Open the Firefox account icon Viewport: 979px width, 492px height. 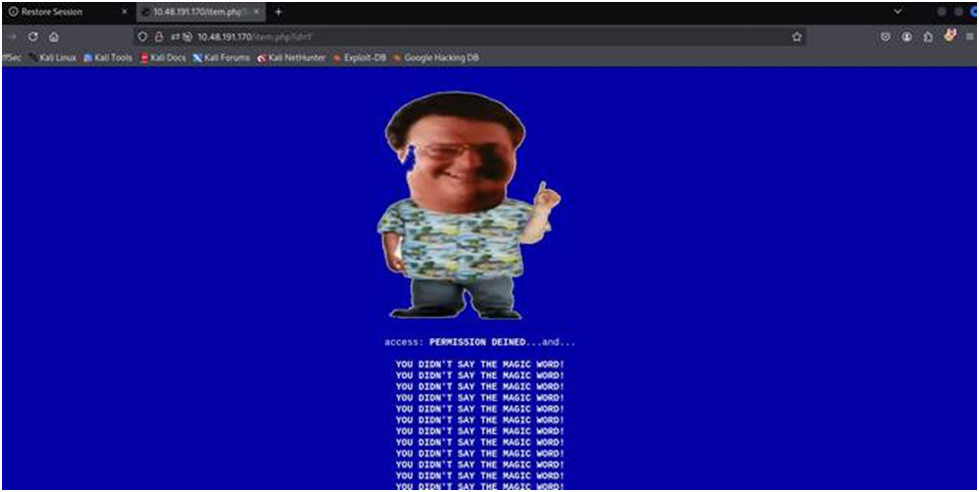click(x=907, y=37)
